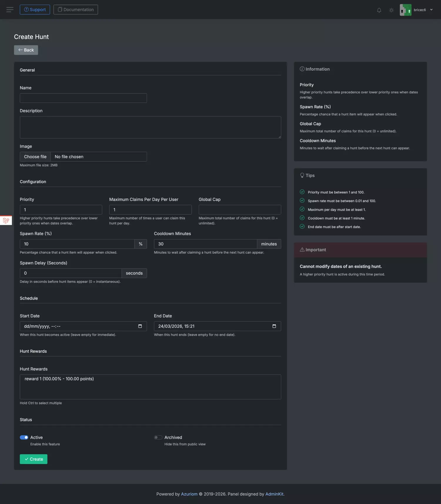441x504 pixels.
Task: Open Start Date calendar picker icon
Action: point(140,326)
